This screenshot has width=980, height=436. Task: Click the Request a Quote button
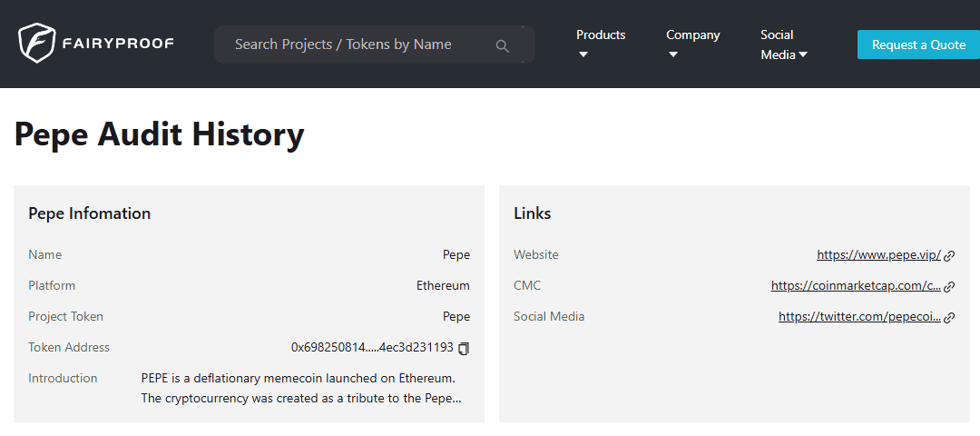coord(918,45)
